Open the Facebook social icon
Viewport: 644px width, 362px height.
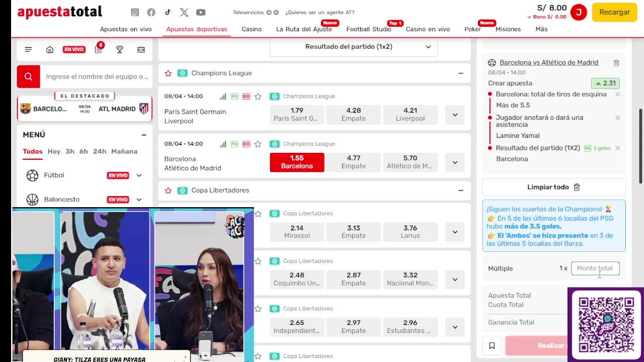(x=151, y=13)
